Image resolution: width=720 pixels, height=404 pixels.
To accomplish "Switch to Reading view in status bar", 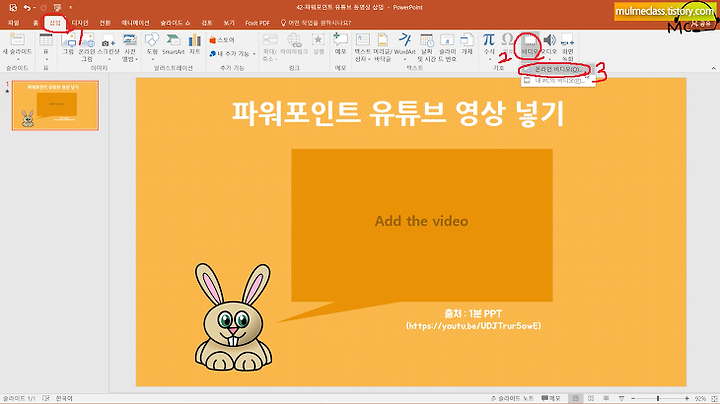I will [x=606, y=398].
